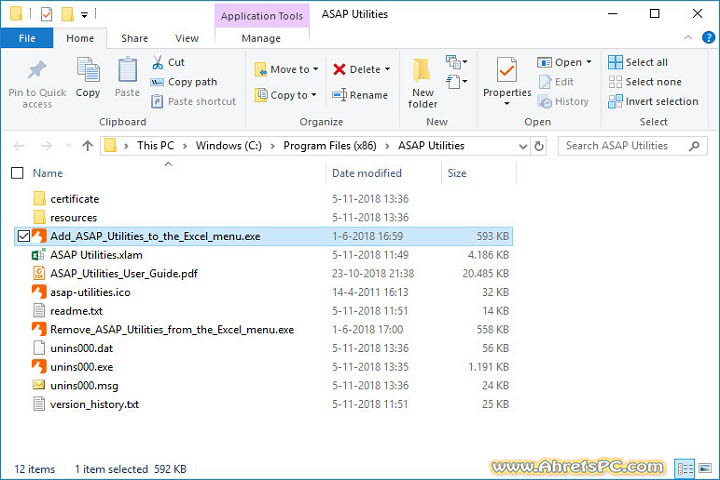The width and height of the screenshot is (720, 480).
Task: Click the Rename button
Action: [360, 95]
